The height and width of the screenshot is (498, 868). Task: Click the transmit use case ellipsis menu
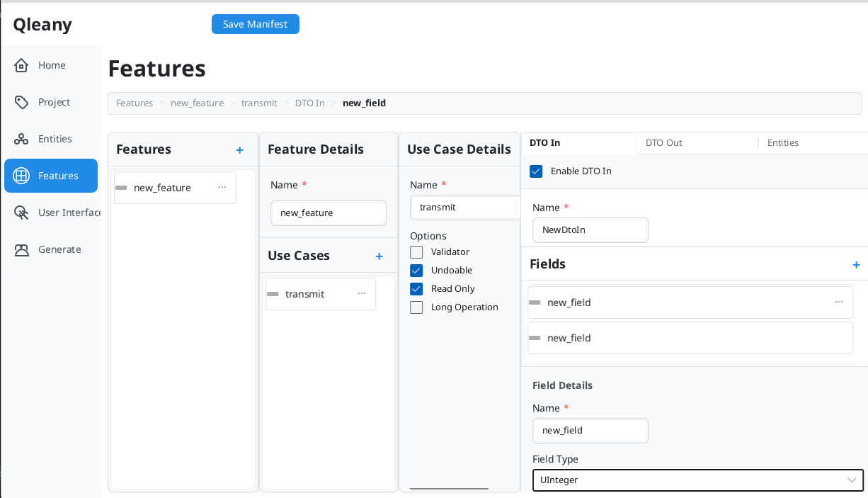[362, 293]
